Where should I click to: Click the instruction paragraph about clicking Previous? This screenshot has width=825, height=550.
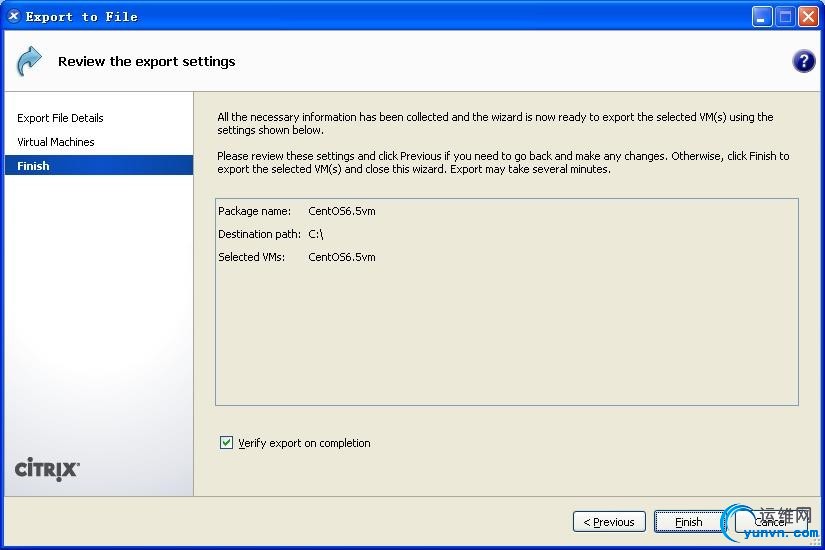tap(503, 162)
